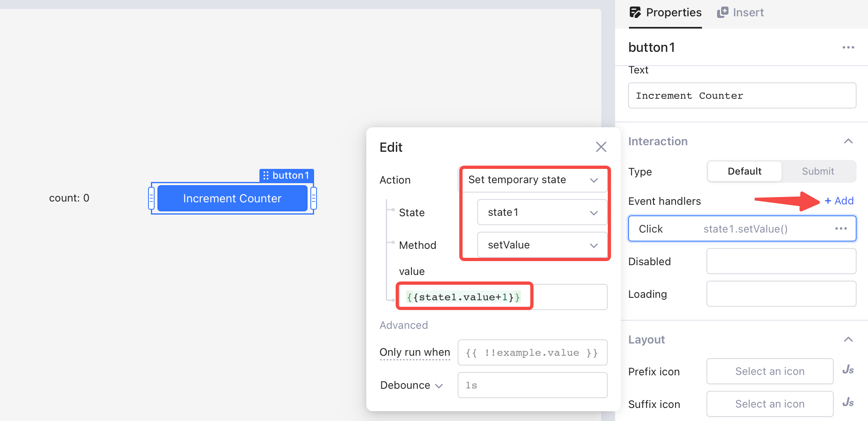Add a new event handler
Screen dimensions: 868x421
click(839, 201)
